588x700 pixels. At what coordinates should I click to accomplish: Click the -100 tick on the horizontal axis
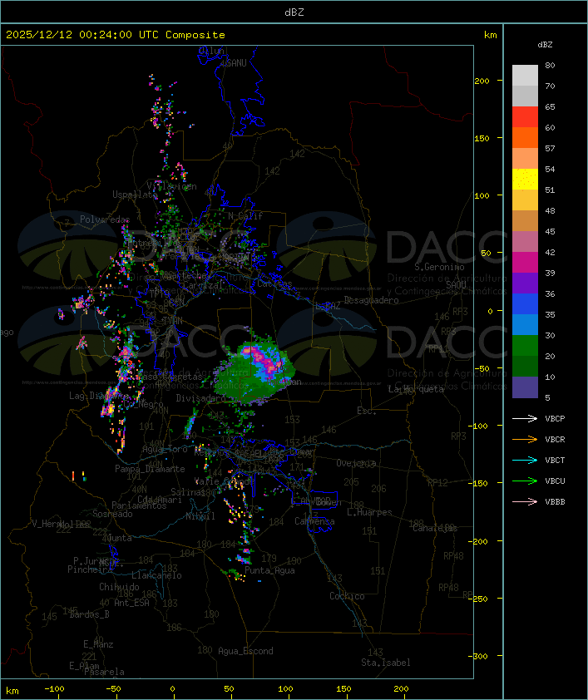coord(54,689)
